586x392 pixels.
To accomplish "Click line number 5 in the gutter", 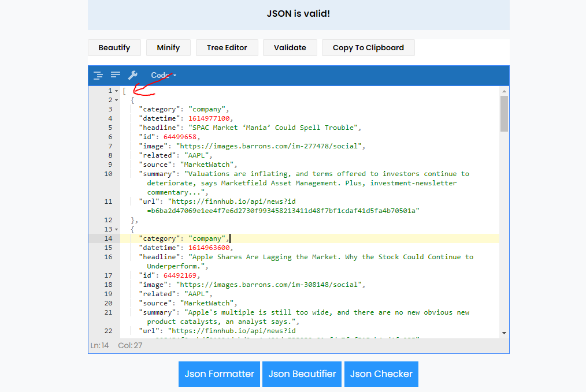I will pyautogui.click(x=110, y=128).
